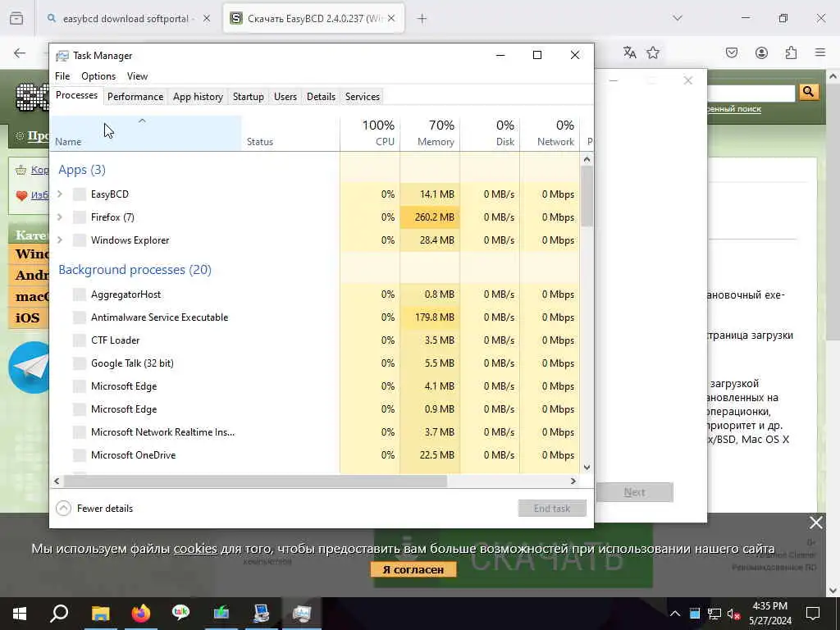
Task: Expand the Windows Explorer row
Action: click(x=60, y=240)
